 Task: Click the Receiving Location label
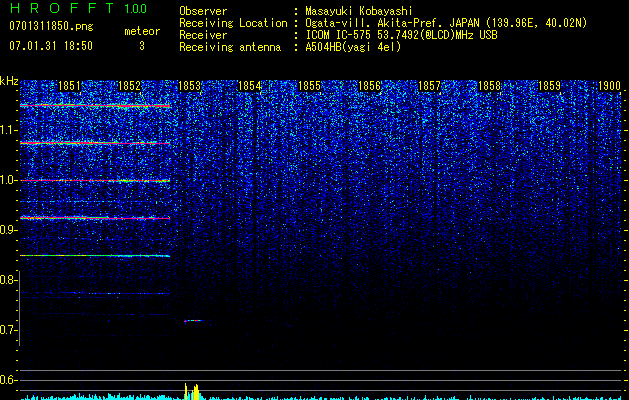click(233, 23)
